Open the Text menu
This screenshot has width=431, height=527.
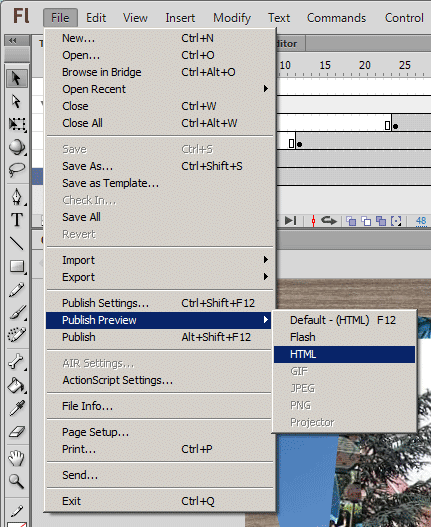[x=279, y=18]
